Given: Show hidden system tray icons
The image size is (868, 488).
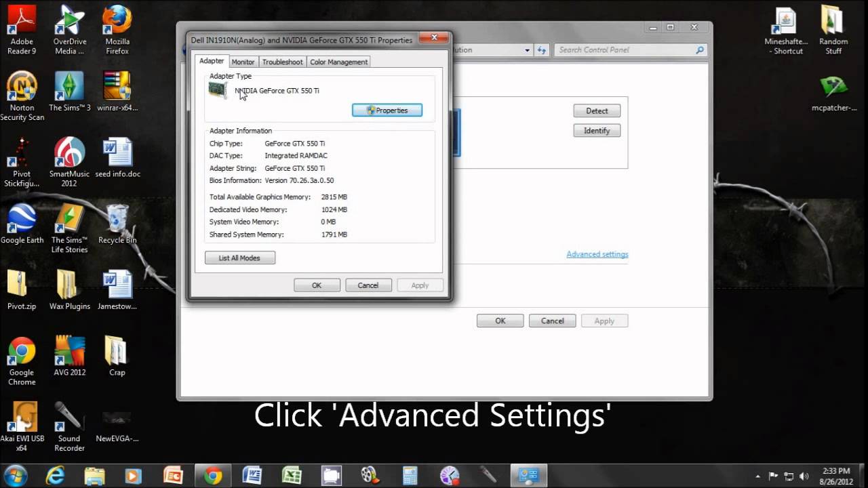Looking at the screenshot, I should (x=758, y=476).
